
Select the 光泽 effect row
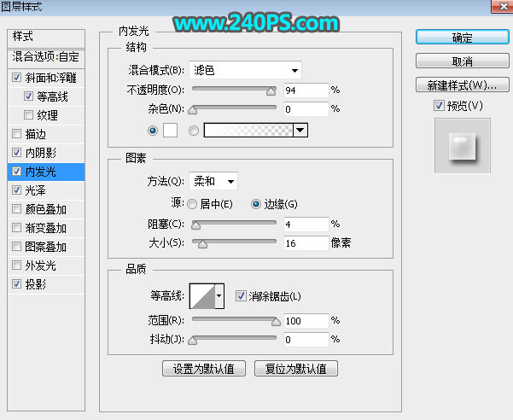click(x=46, y=190)
